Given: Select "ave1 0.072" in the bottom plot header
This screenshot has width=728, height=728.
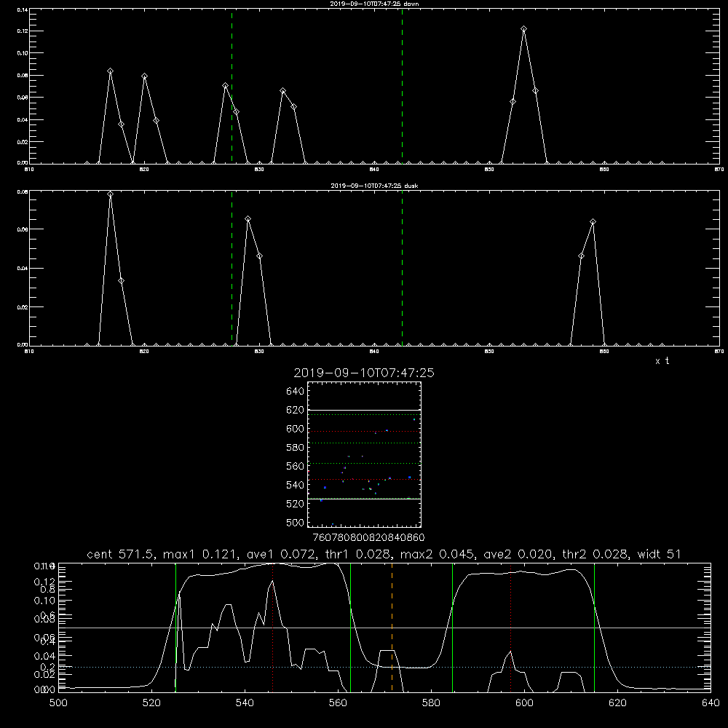Looking at the screenshot, I should 282,554.
